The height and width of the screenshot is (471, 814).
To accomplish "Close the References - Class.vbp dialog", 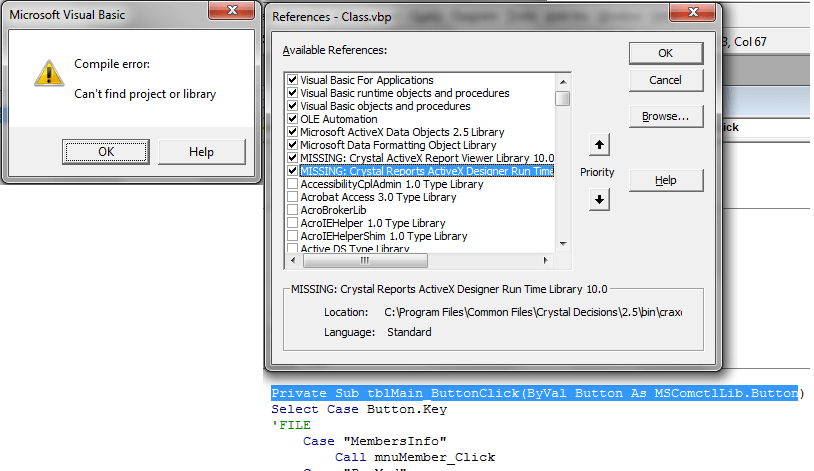I will (693, 12).
